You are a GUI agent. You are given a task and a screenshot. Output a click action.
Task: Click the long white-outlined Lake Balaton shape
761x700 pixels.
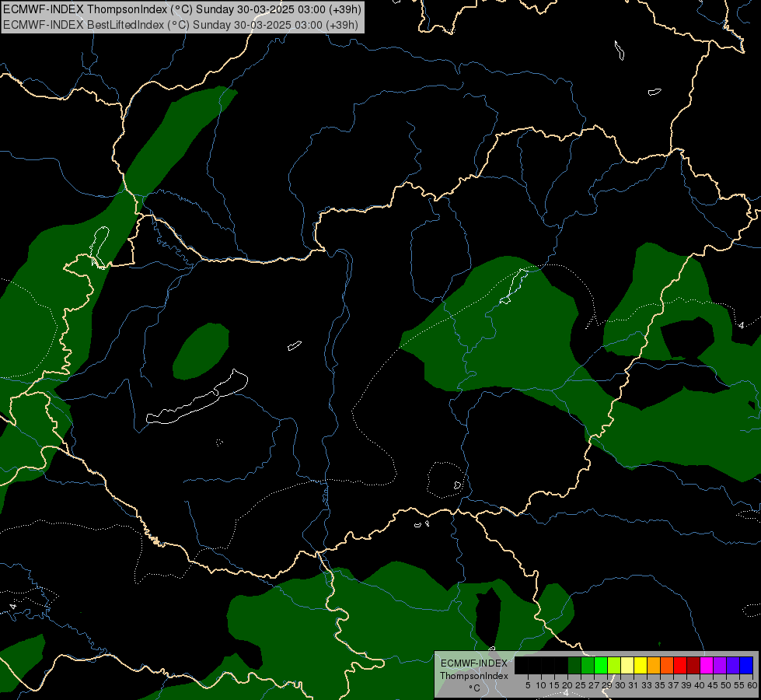click(197, 397)
